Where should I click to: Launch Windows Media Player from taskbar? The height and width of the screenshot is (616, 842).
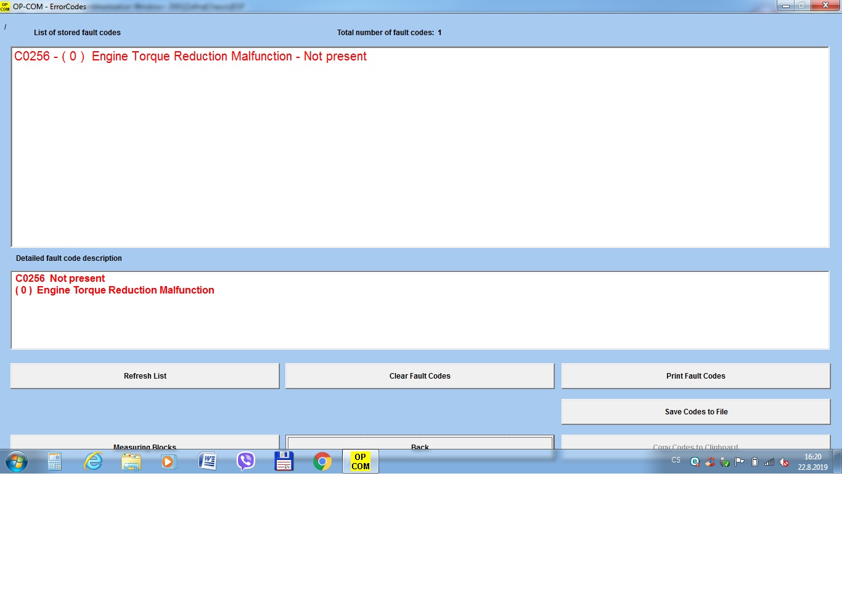click(168, 461)
